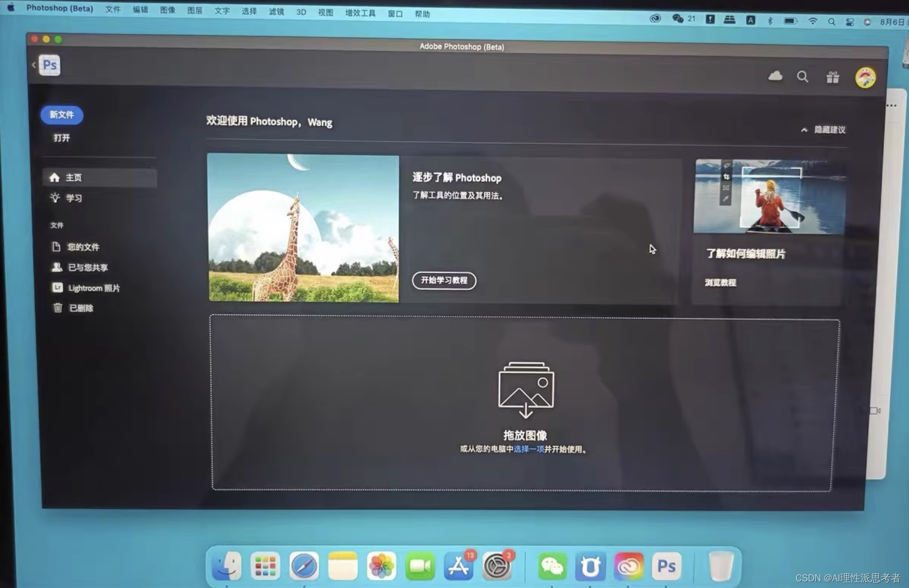
Task: Open the 3D menu
Action: pyautogui.click(x=301, y=12)
